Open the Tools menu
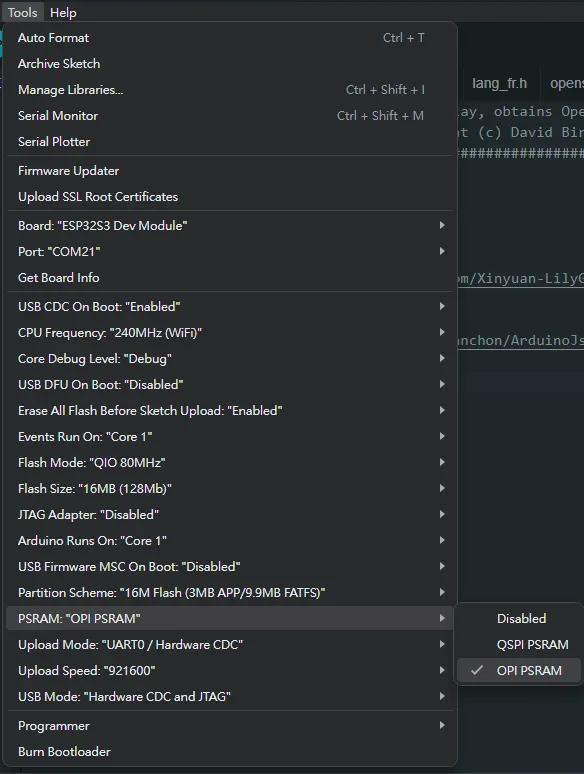The width and height of the screenshot is (584, 774). pyautogui.click(x=22, y=12)
